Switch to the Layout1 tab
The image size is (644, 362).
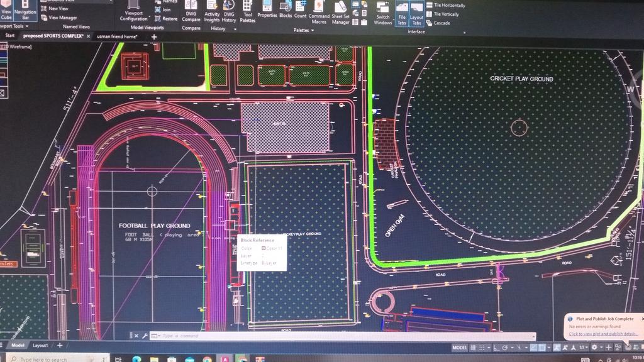pos(40,346)
